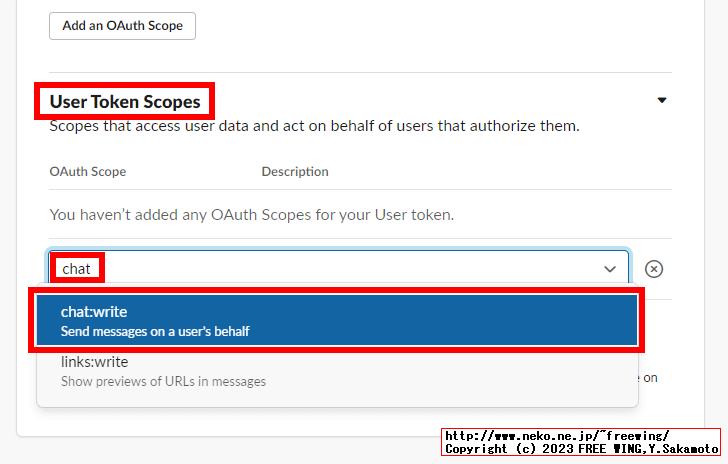Click the circled X remove icon

point(654,269)
